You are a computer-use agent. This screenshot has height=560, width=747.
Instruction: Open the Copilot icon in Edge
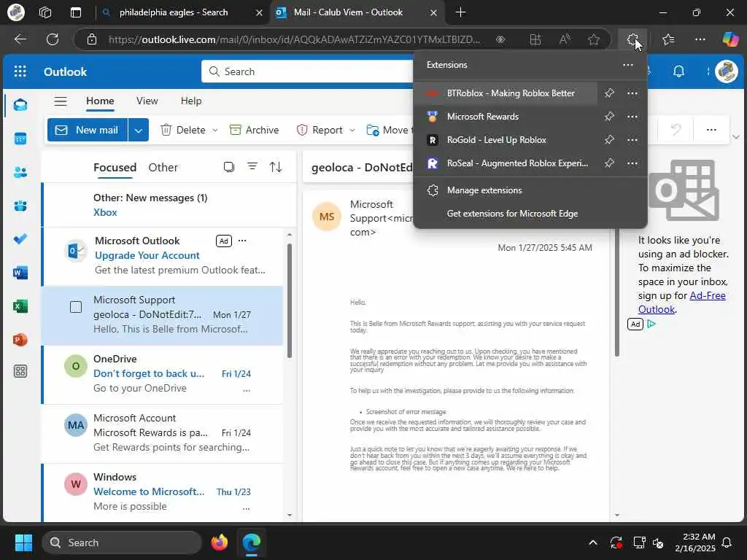(x=729, y=39)
